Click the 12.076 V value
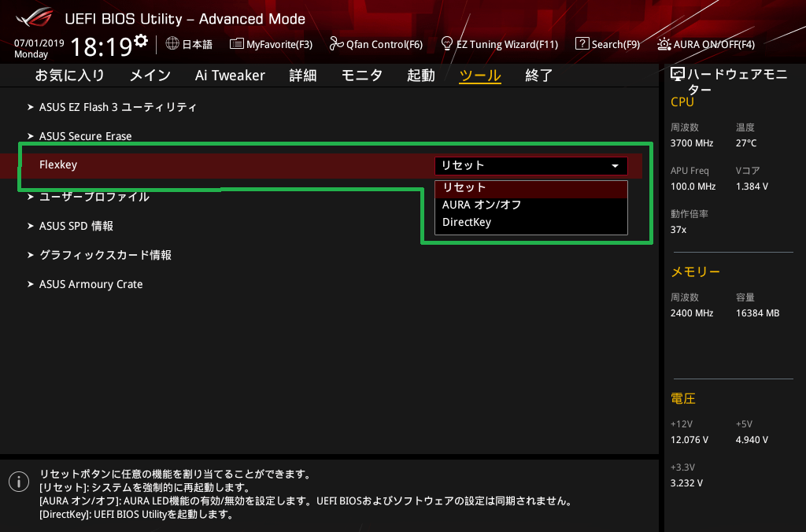Image resolution: width=806 pixels, height=532 pixels. point(690,440)
